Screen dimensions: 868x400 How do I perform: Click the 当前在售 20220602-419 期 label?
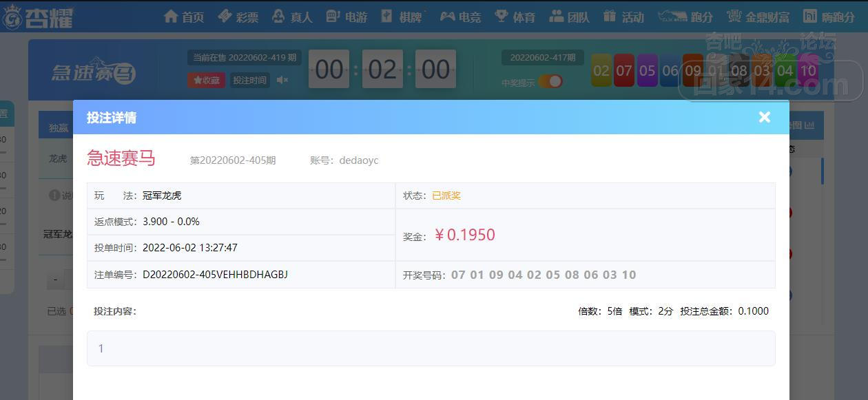pos(245,58)
